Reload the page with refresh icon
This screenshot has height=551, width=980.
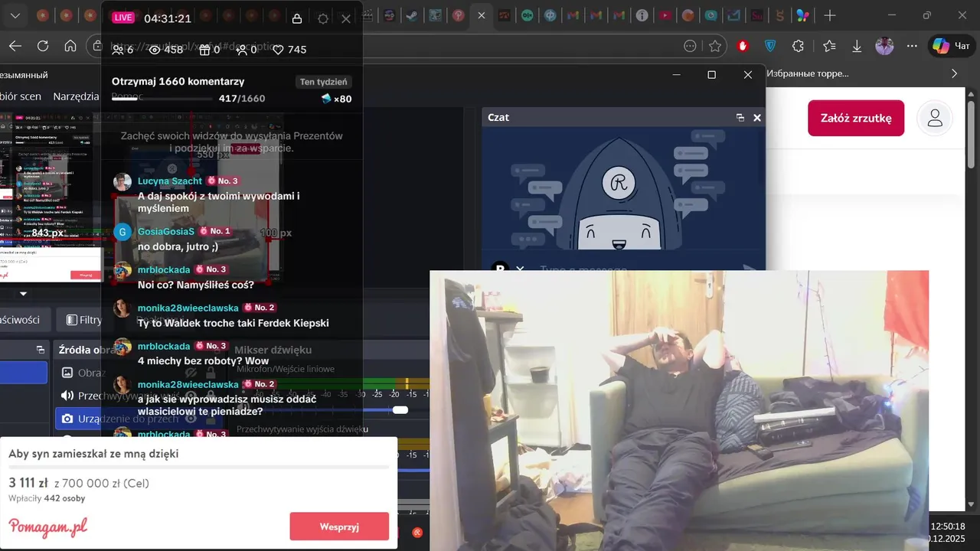[43, 46]
